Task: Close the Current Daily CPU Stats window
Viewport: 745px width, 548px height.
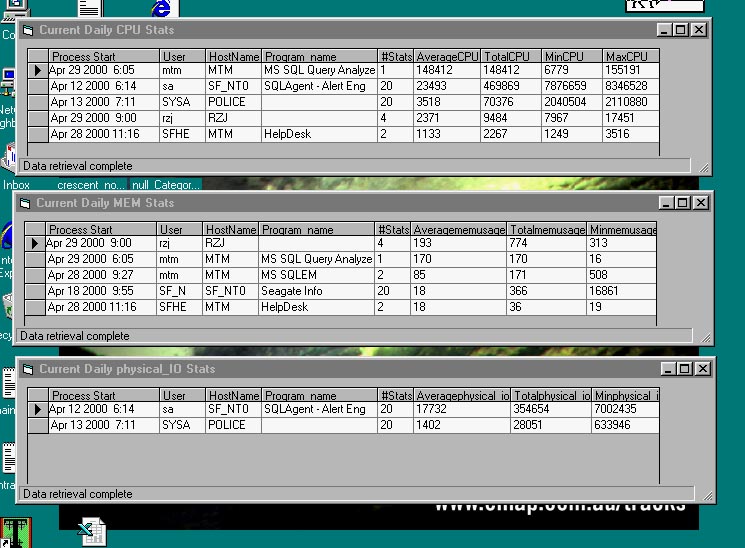Action: coord(699,30)
